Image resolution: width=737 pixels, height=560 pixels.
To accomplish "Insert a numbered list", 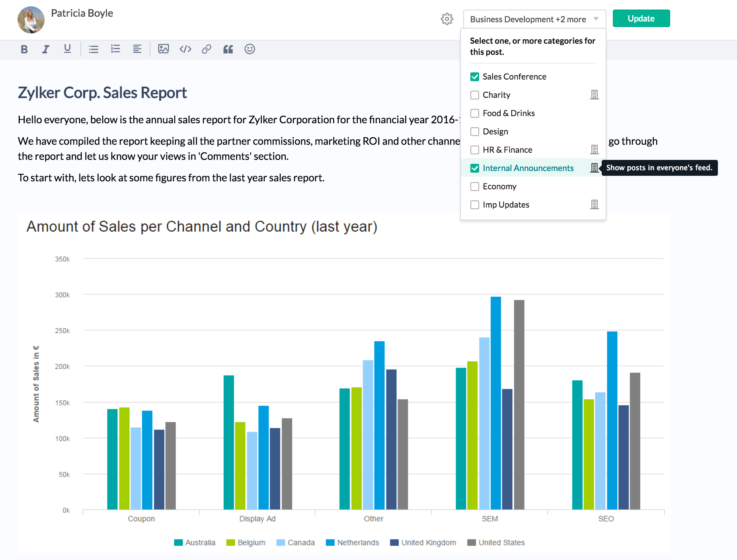I will pyautogui.click(x=115, y=49).
